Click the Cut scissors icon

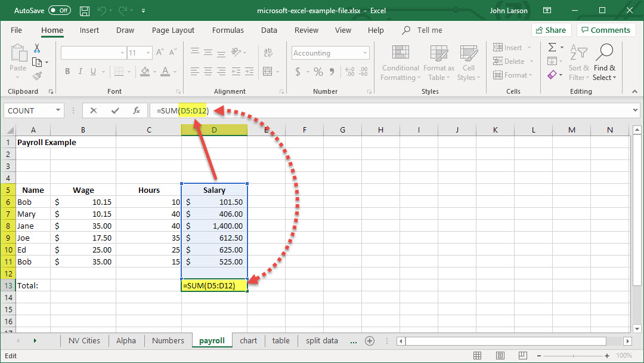(37, 48)
